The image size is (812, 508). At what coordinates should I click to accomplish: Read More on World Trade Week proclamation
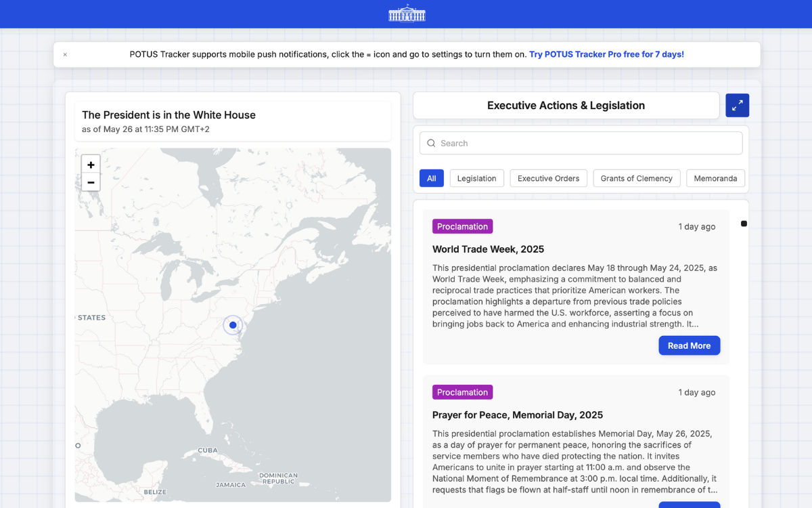690,345
